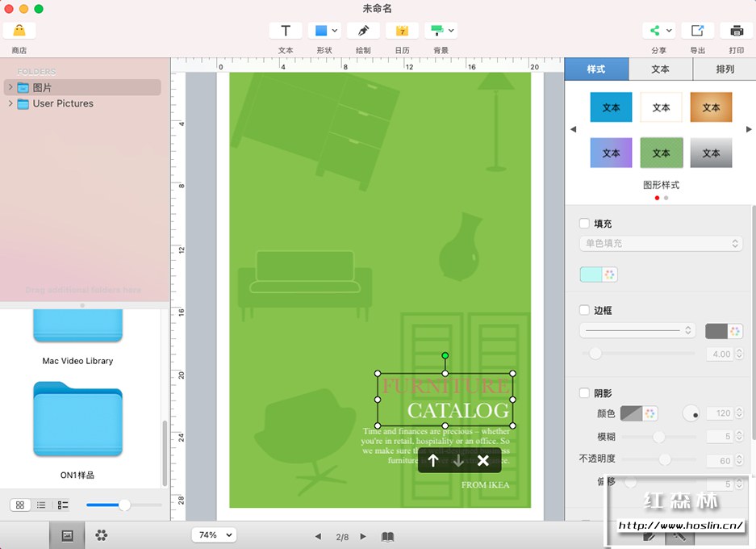Show next graphic styles page
Screen dimensions: 756x549
pyautogui.click(x=748, y=129)
